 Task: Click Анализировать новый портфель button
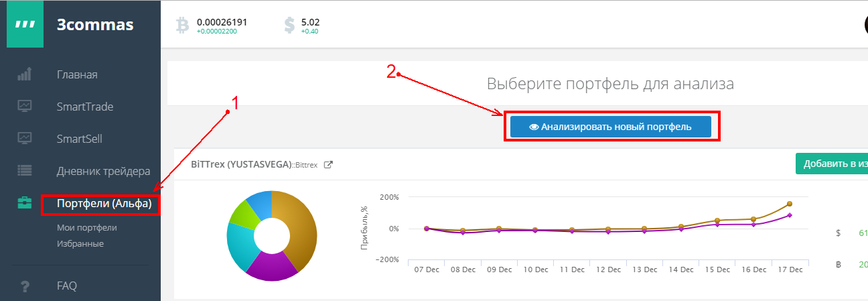click(x=611, y=126)
